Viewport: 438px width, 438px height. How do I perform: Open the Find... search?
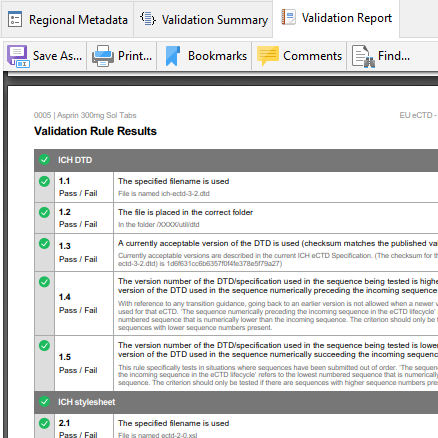click(x=381, y=56)
